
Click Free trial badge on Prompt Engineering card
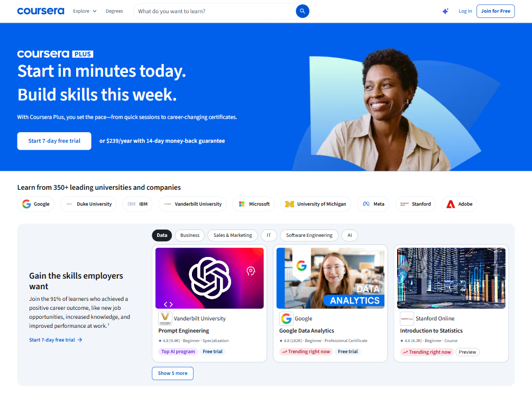(x=213, y=352)
